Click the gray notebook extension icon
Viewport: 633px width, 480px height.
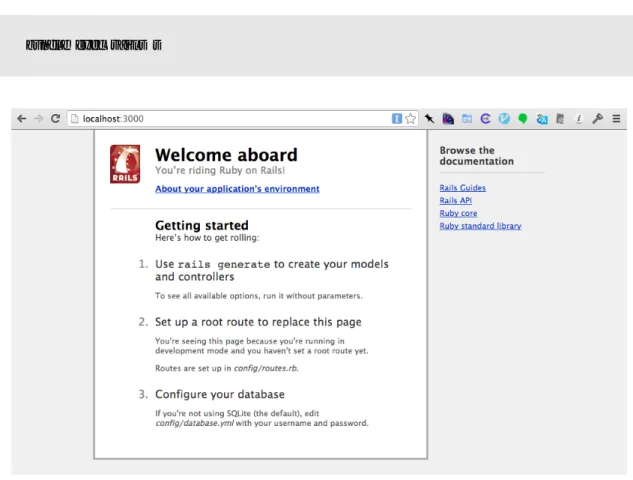[560, 119]
